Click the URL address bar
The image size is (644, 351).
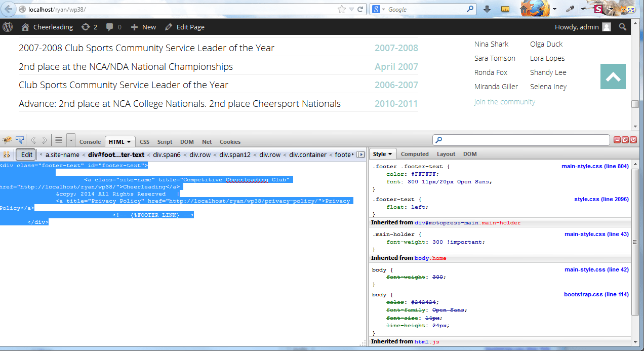pyautogui.click(x=182, y=9)
